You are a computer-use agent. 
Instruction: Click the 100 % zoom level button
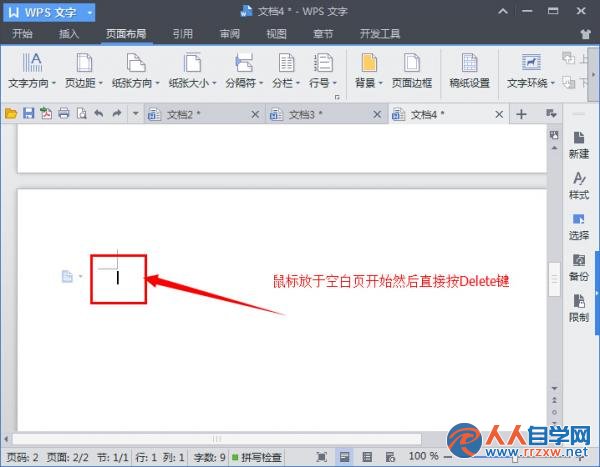point(423,456)
